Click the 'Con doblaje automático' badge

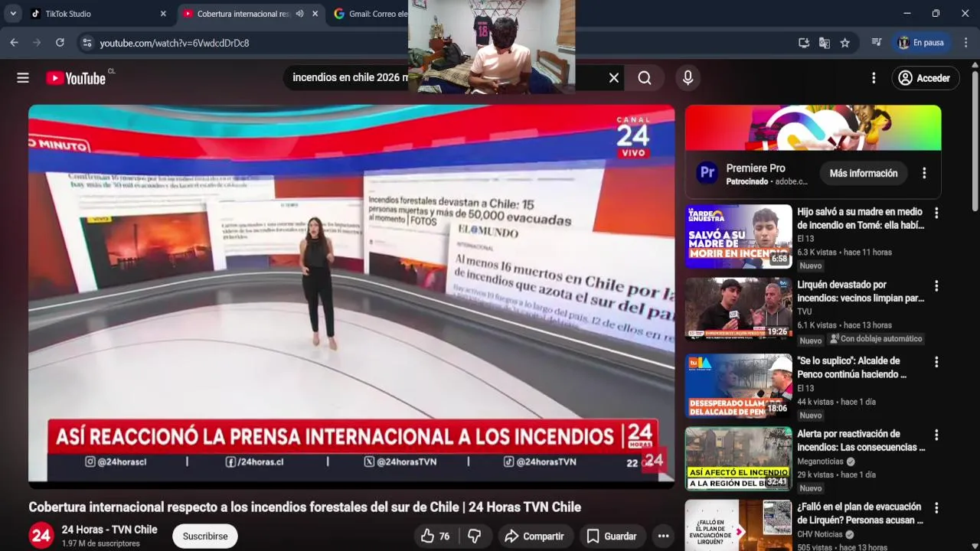(876, 339)
